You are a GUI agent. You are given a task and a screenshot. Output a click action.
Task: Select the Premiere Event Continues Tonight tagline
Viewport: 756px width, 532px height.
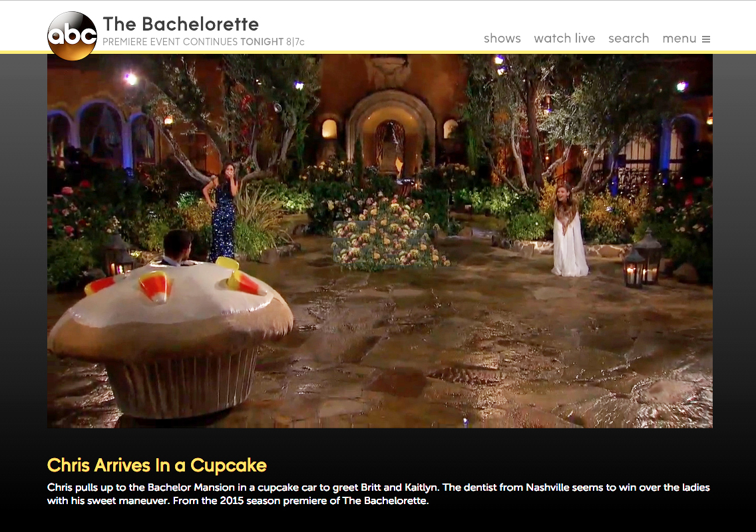(x=204, y=42)
